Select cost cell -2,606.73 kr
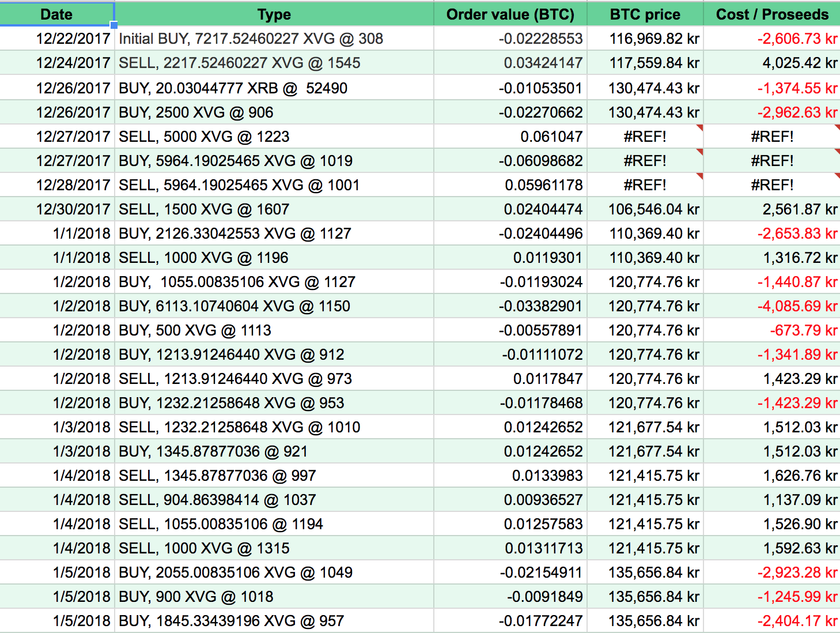 click(772, 39)
